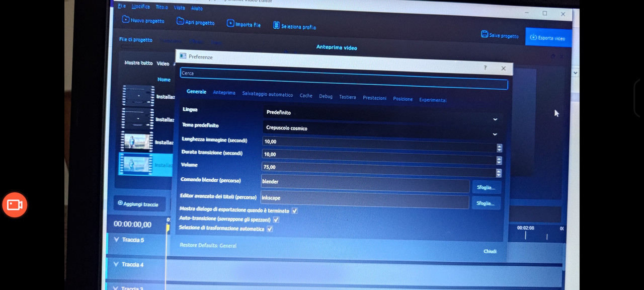
Task: Select the first project file thumbnail
Action: (138, 96)
